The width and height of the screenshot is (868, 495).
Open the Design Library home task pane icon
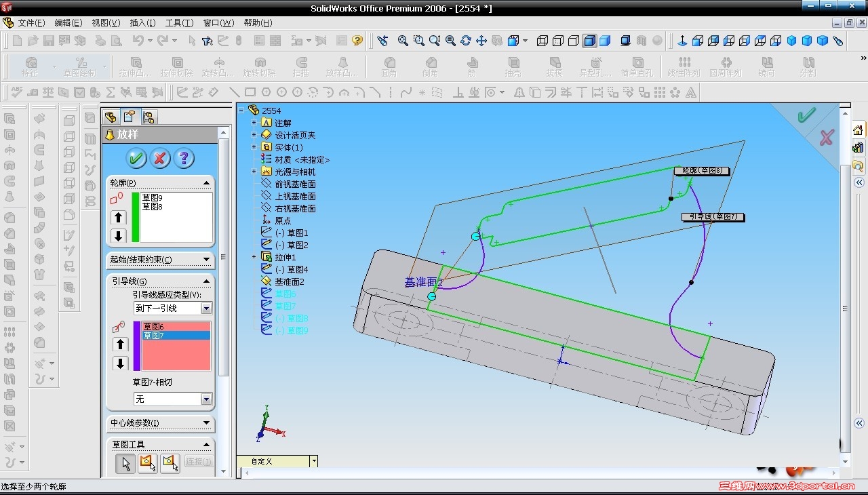point(858,130)
